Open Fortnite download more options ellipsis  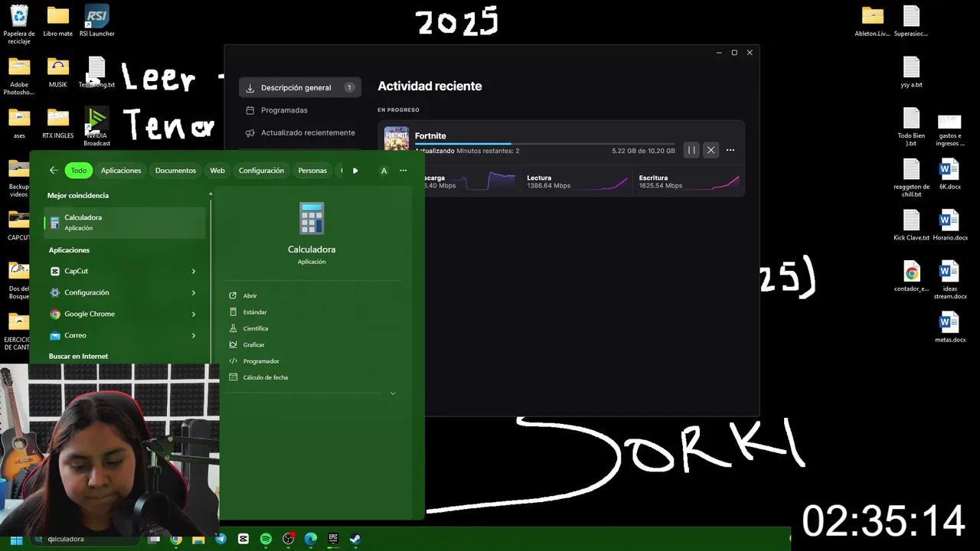click(x=730, y=150)
